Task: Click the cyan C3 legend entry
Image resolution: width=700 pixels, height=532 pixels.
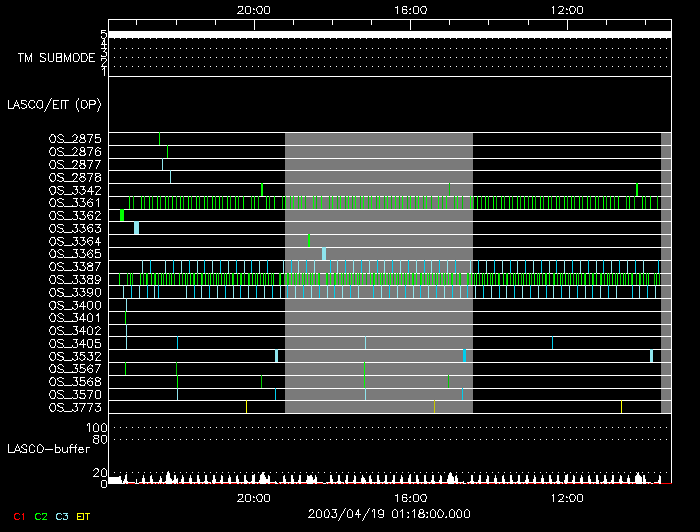Action: tap(62, 517)
